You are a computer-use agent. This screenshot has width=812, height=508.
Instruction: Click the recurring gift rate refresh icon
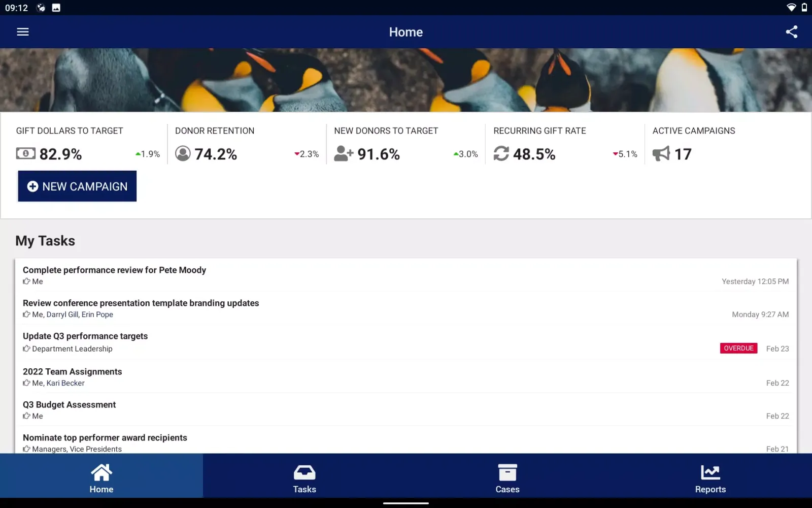501,153
